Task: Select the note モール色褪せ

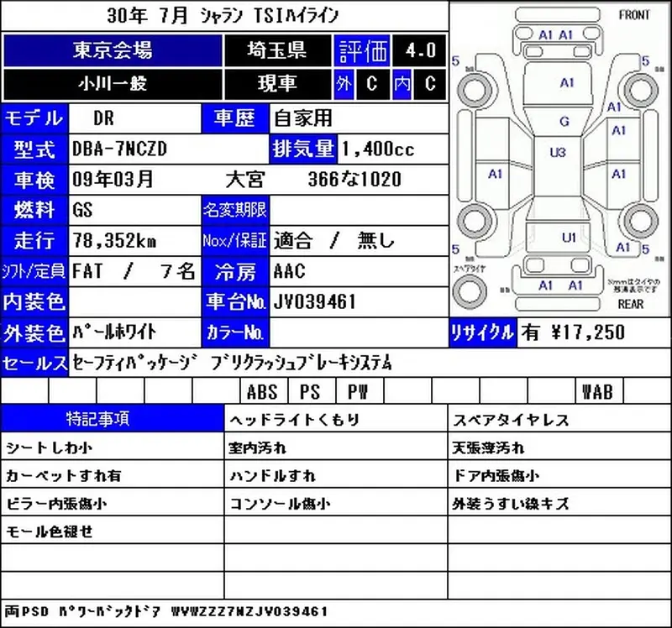Action: (x=50, y=531)
